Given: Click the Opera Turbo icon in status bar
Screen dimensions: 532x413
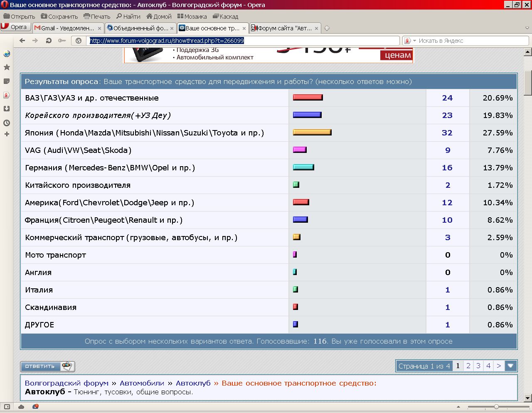Looking at the screenshot, I should click(x=35, y=407).
